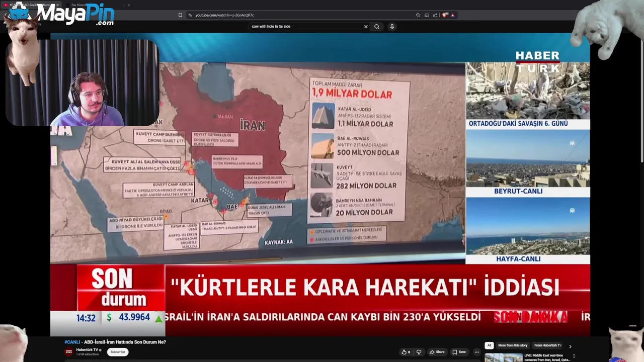Open a new browser tab with plus button
The height and width of the screenshot is (362, 644).
coord(128,5)
